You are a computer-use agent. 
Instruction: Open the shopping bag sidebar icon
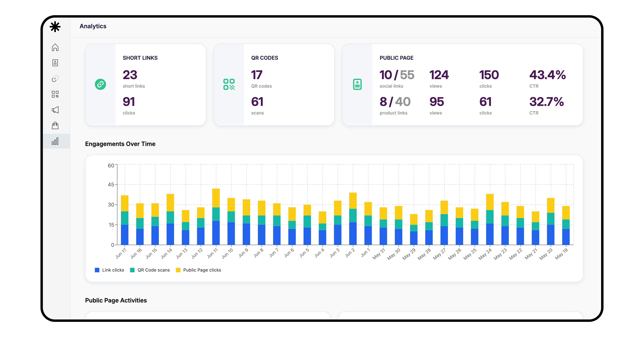tap(55, 126)
